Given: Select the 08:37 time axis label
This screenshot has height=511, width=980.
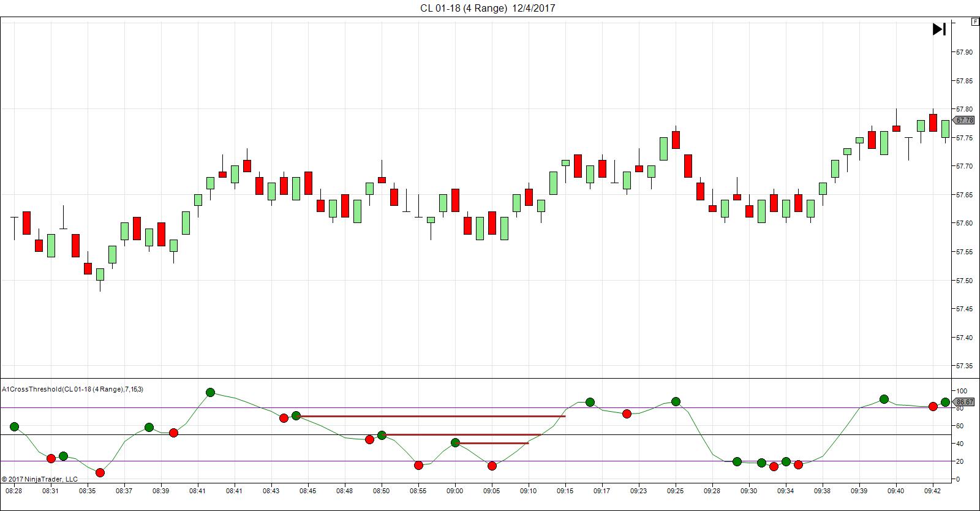Looking at the screenshot, I should pyautogui.click(x=124, y=491).
